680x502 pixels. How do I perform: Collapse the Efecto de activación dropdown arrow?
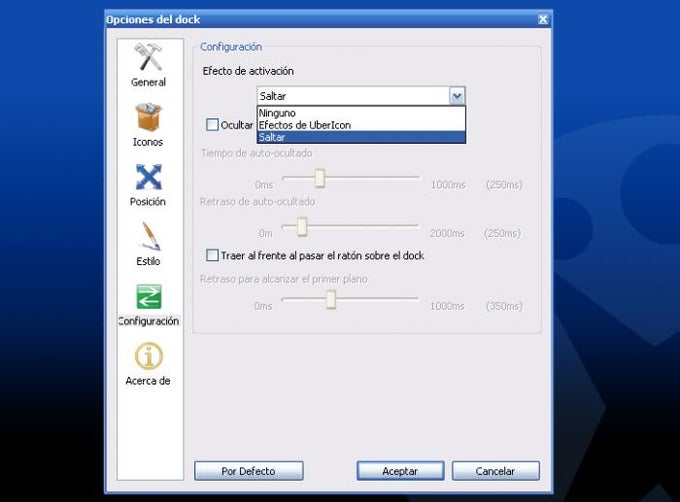pos(457,96)
